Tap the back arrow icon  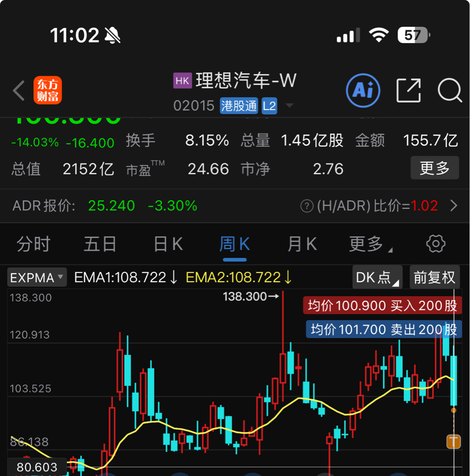[x=19, y=90]
